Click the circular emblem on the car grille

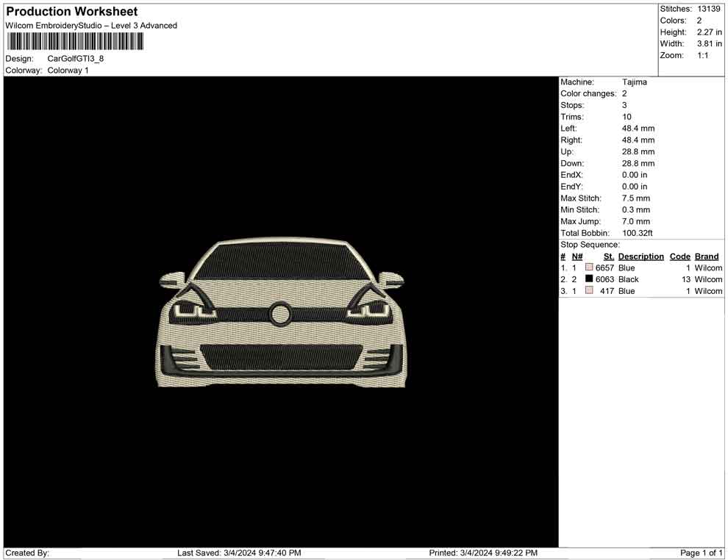pos(280,314)
